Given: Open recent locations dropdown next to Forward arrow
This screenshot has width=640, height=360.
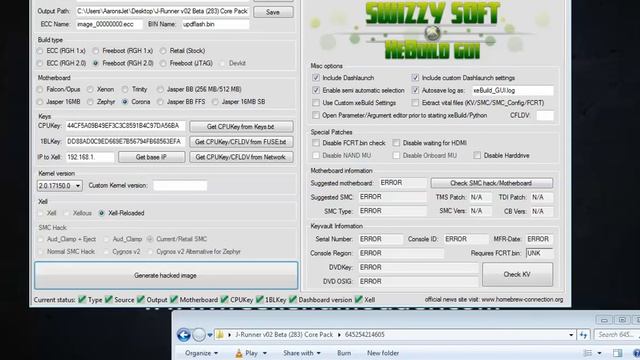Looking at the screenshot, I should (209, 335).
